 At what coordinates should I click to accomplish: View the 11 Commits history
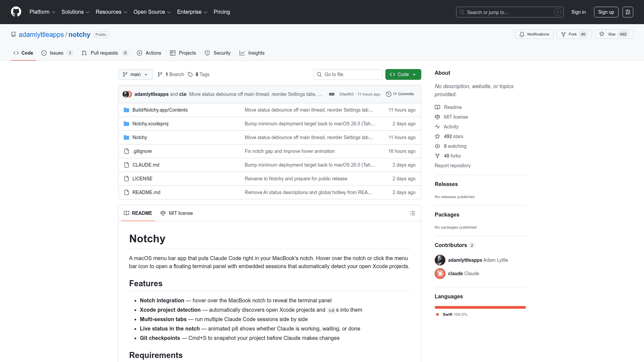pyautogui.click(x=400, y=94)
